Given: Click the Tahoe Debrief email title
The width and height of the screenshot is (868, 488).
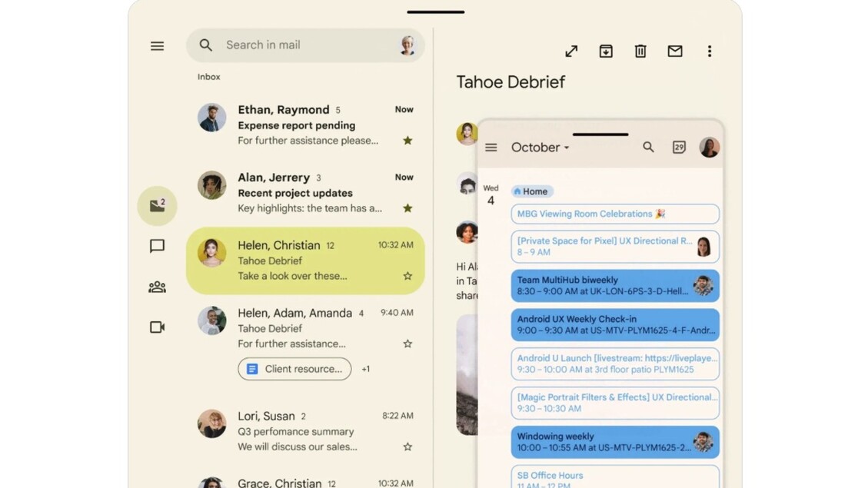Looking at the screenshot, I should click(x=510, y=82).
